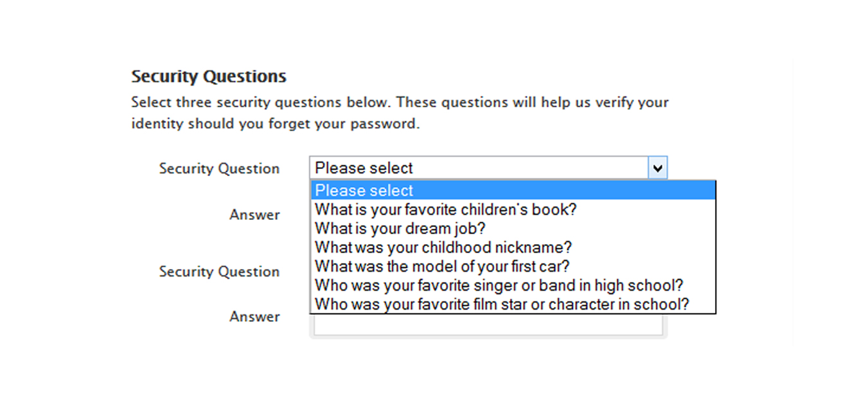Screen dimensions: 868x401
Task: Click the "Select three security questions below" sentence
Action: pyautogui.click(x=262, y=102)
